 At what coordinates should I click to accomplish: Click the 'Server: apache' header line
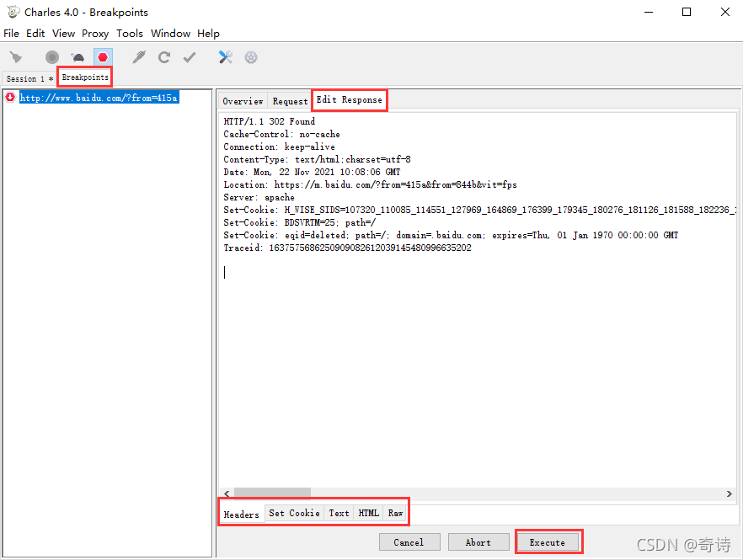point(259,198)
